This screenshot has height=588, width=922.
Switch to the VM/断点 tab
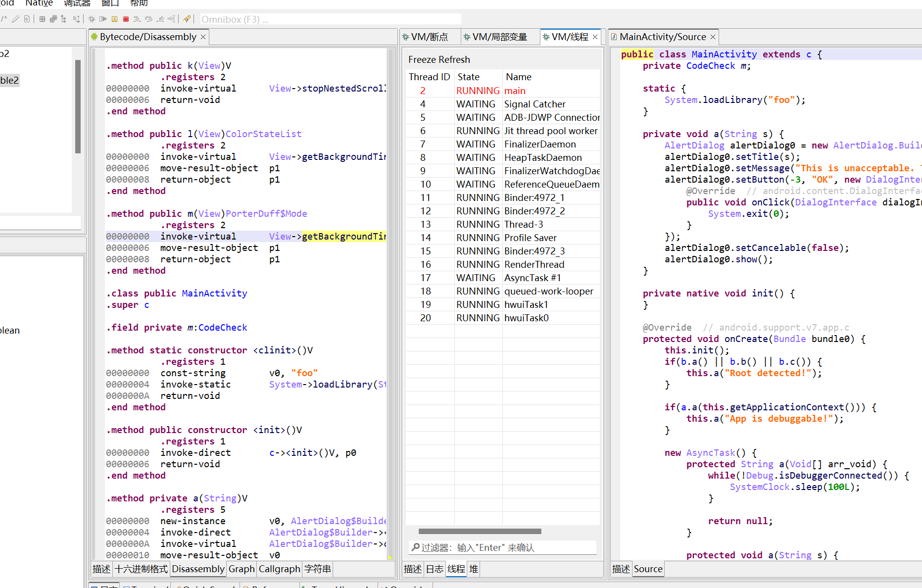(429, 37)
